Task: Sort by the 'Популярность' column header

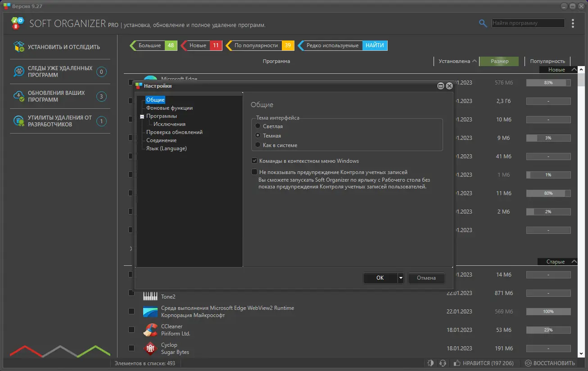Action: click(x=547, y=61)
